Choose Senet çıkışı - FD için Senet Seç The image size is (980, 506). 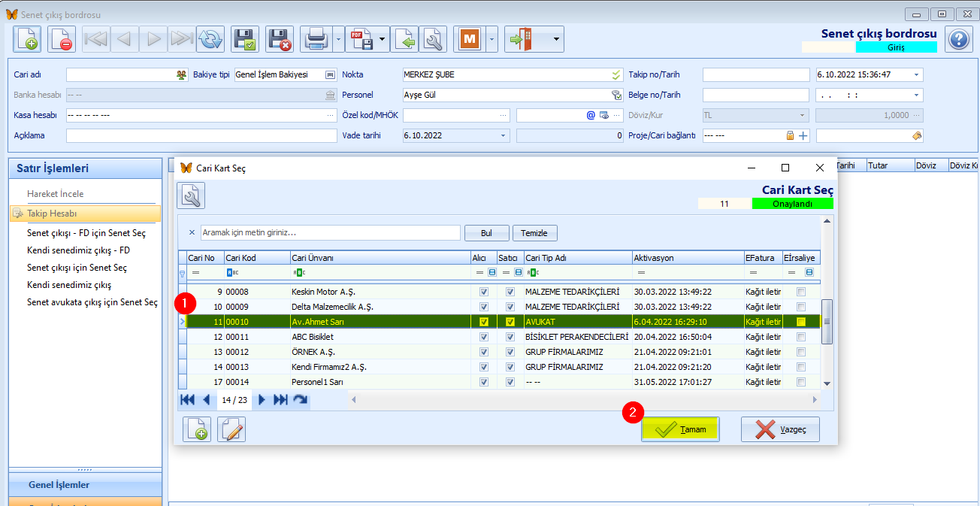(x=86, y=233)
